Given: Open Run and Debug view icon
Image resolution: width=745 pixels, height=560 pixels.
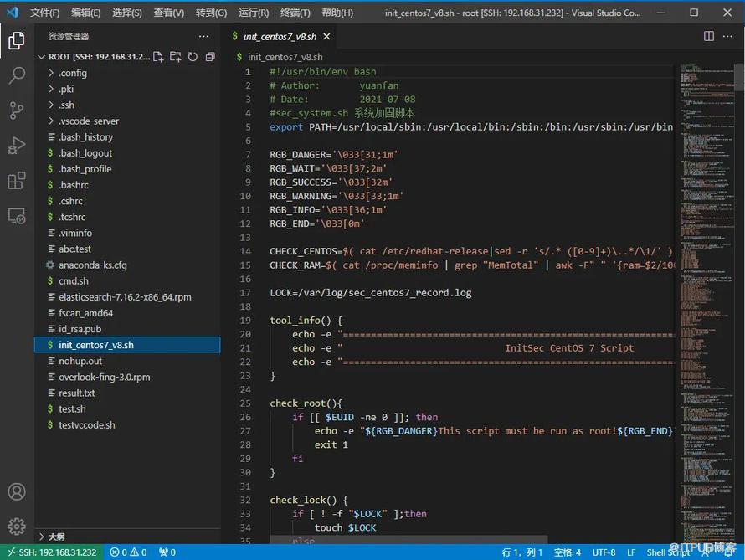Looking at the screenshot, I should tap(17, 146).
